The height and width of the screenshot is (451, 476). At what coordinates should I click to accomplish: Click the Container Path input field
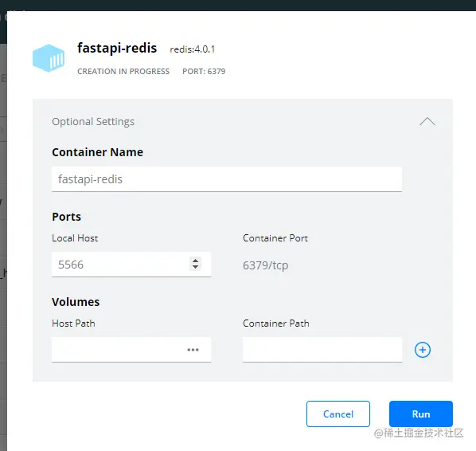(x=322, y=350)
